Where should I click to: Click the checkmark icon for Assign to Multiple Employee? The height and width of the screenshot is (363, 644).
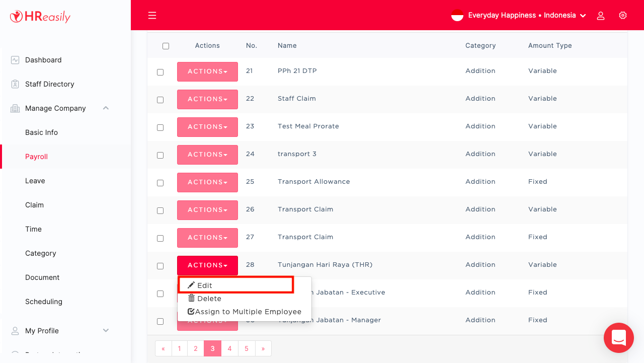click(191, 312)
